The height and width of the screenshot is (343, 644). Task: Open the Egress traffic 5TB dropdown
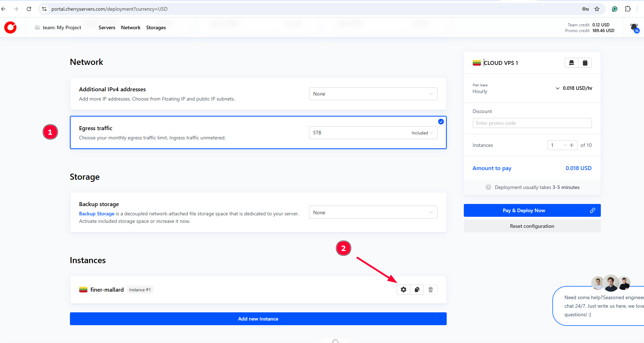coord(373,133)
